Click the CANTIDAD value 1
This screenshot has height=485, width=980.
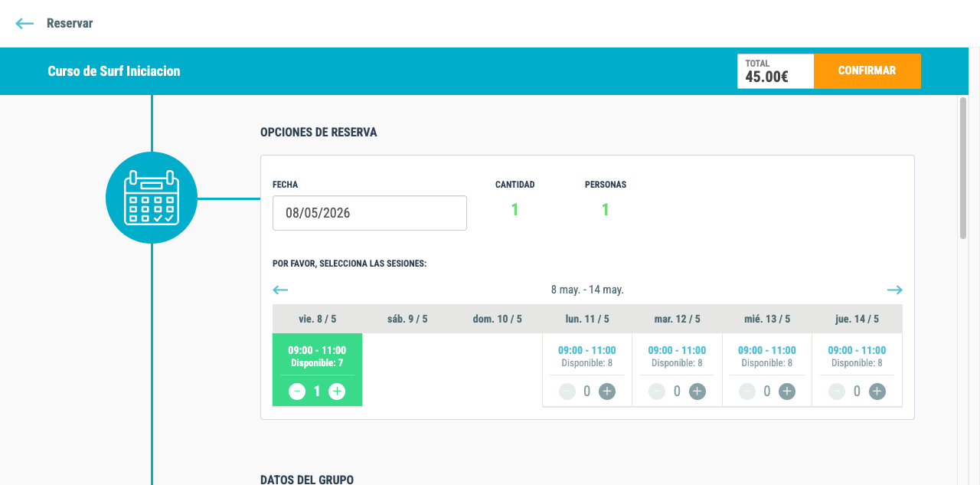point(514,209)
